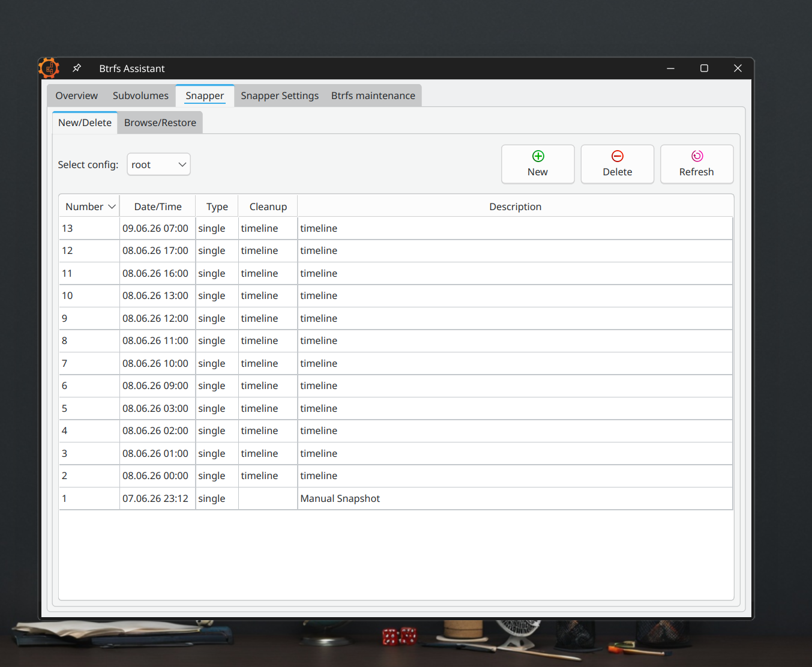Image resolution: width=812 pixels, height=667 pixels.
Task: Select the New/Delete sub-tab
Action: (x=85, y=122)
